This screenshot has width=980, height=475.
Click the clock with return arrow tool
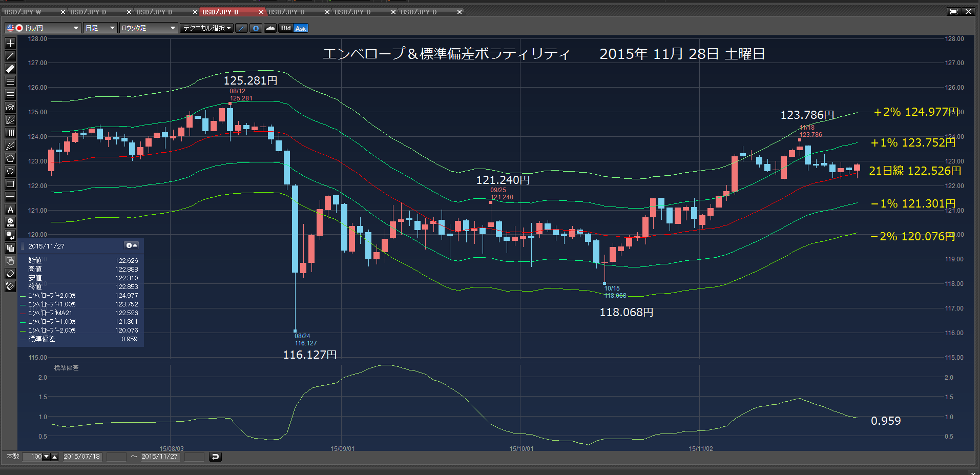[10, 235]
